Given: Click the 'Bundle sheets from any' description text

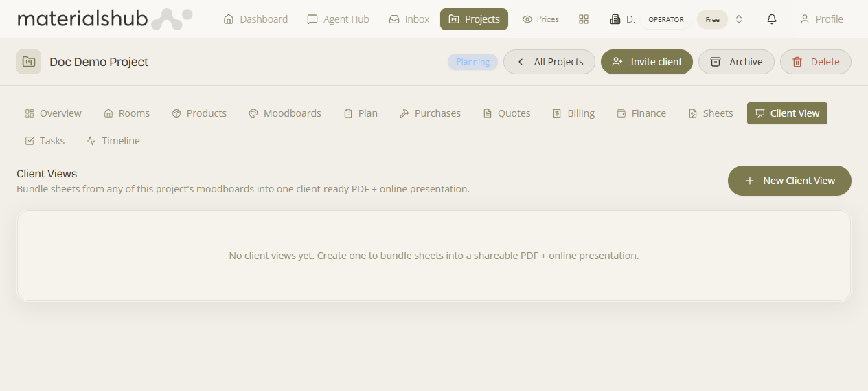Looking at the screenshot, I should (x=243, y=189).
